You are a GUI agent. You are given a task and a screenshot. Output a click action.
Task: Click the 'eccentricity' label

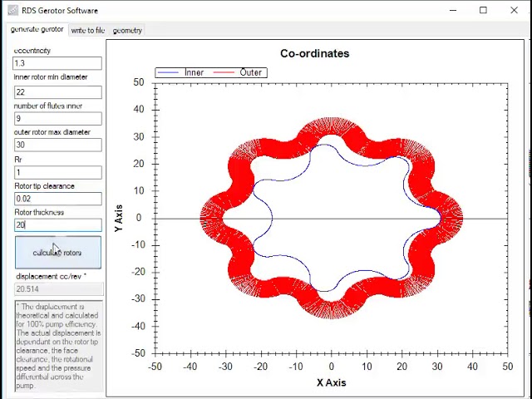(32, 51)
